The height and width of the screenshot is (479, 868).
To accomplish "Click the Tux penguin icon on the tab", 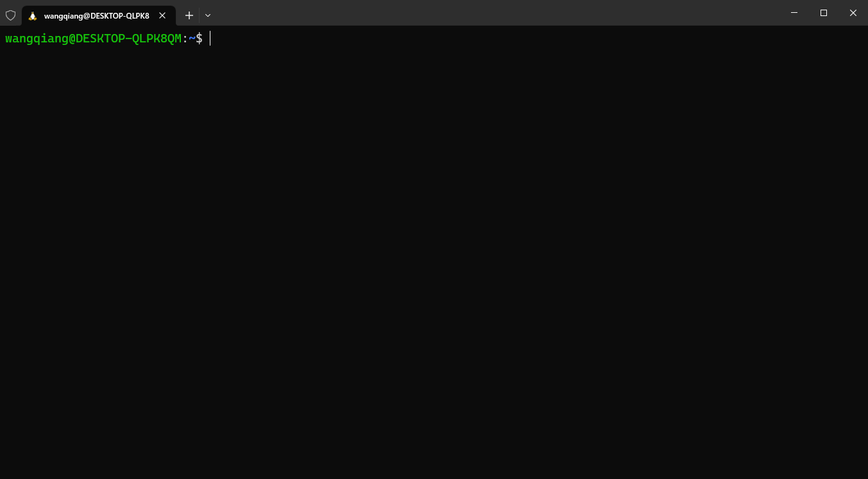I will click(33, 16).
